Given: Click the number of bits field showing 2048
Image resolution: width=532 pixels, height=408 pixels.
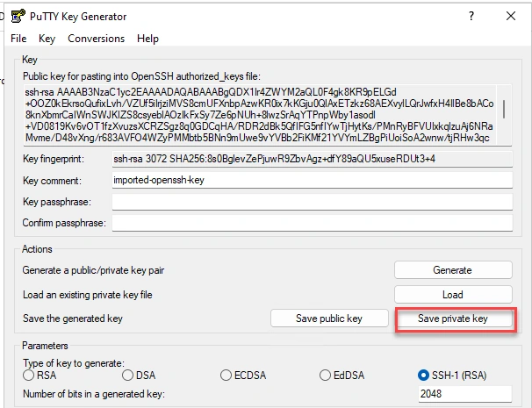Looking at the screenshot, I should pos(464,394).
